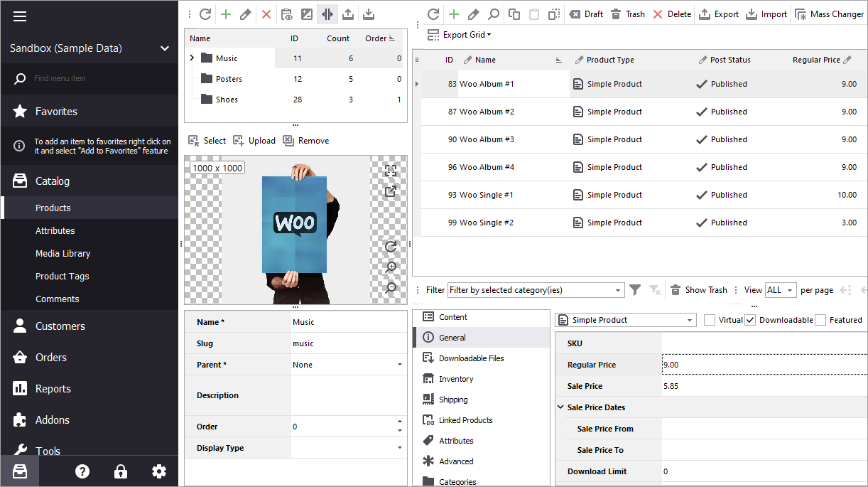The height and width of the screenshot is (487, 868).
Task: Click the duplicate/copy icon in the product toolbar
Action: click(514, 14)
